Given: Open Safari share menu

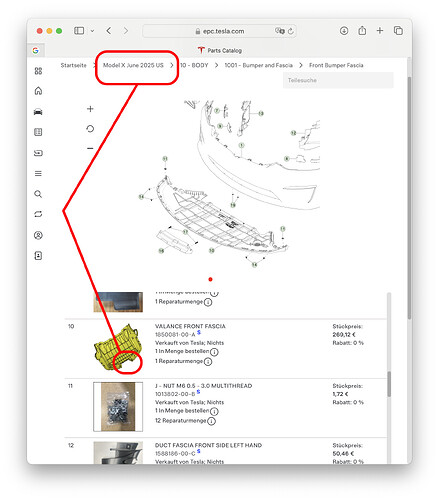Looking at the screenshot, I should pyautogui.click(x=362, y=31).
